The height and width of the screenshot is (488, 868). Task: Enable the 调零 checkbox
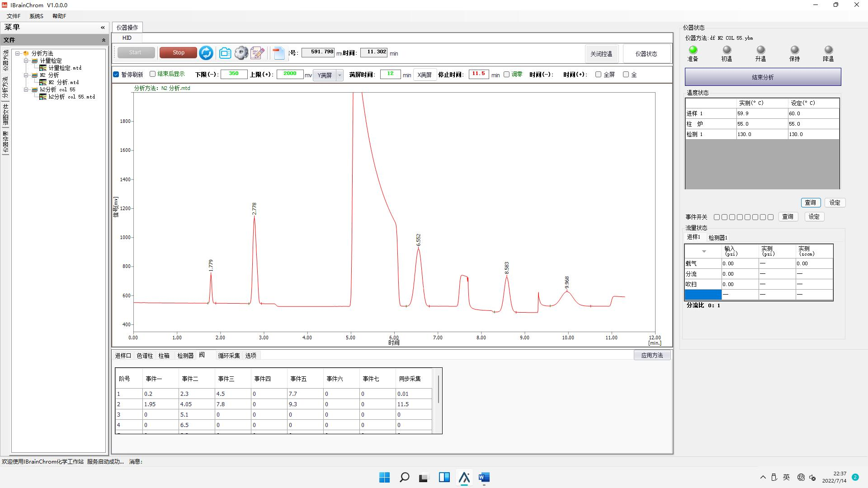coord(507,75)
